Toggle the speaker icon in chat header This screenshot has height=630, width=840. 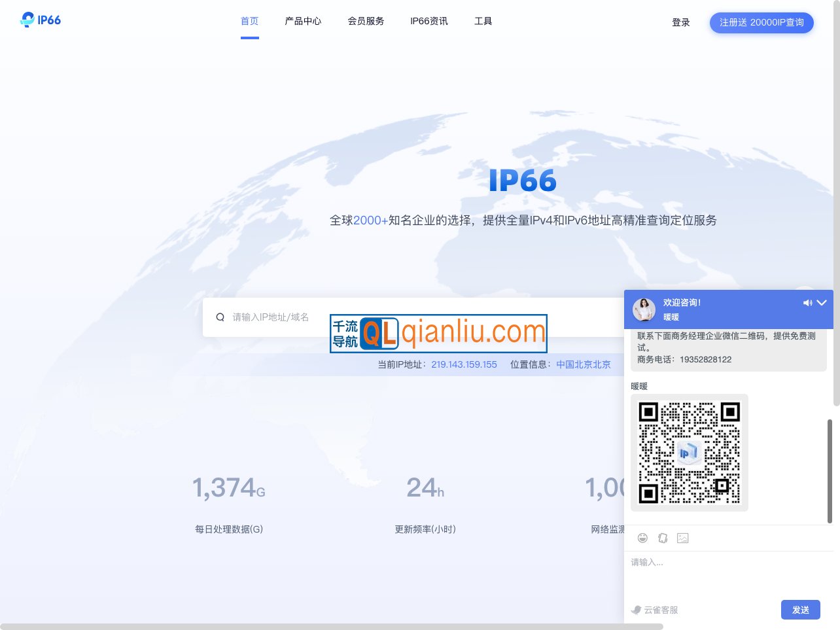pos(808,303)
